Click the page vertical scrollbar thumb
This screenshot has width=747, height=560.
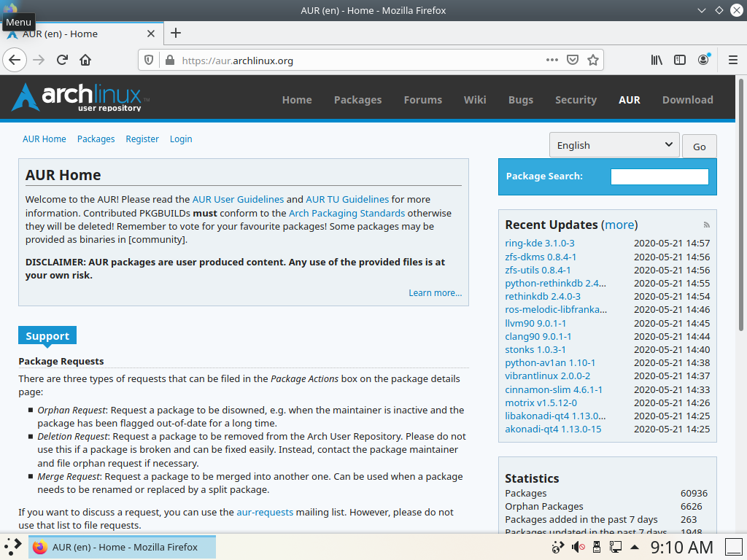pyautogui.click(x=741, y=205)
